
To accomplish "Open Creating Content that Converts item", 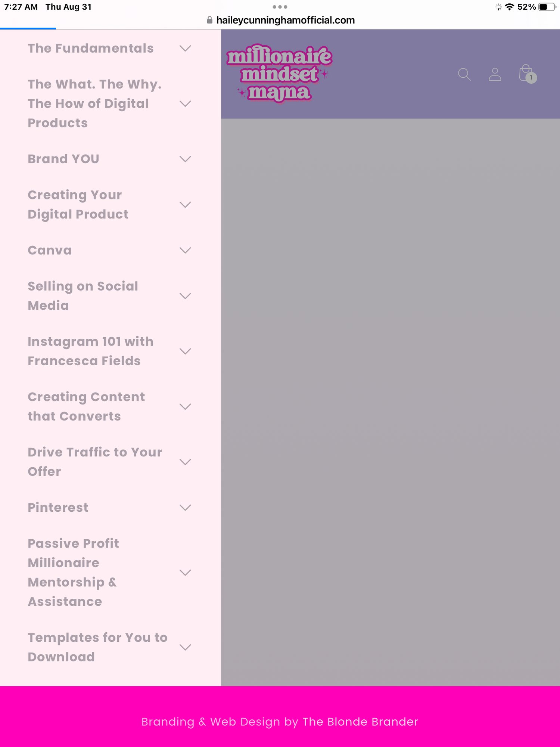I will (x=86, y=406).
